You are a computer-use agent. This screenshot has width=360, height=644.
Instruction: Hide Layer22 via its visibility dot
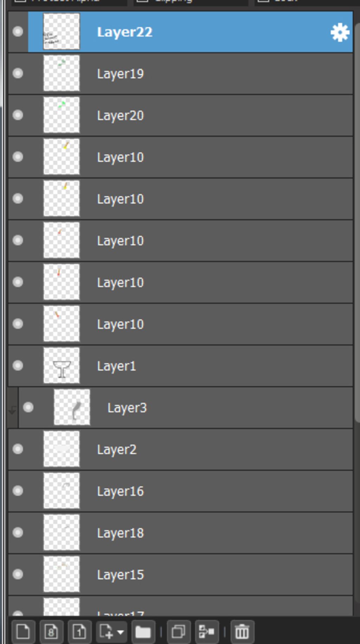pos(18,32)
